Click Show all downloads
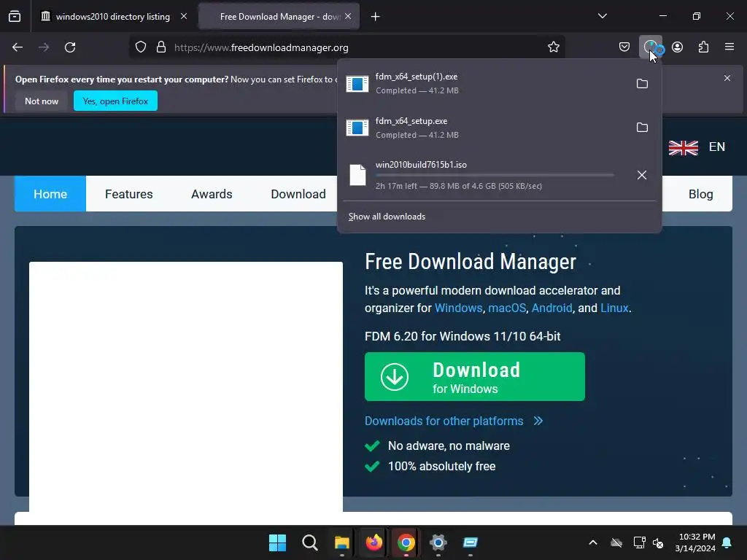Screen dimensions: 747x560 387,217
